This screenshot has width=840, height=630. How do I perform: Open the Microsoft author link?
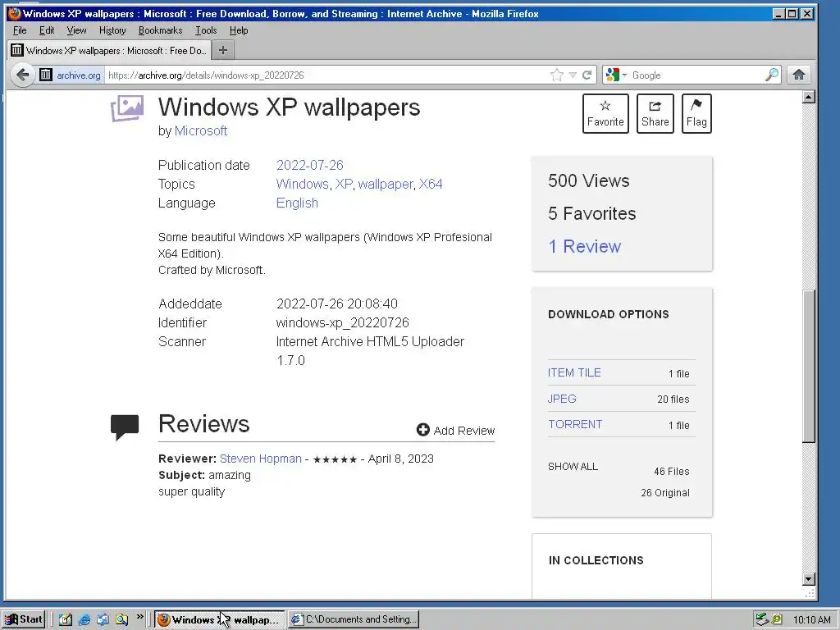point(201,130)
